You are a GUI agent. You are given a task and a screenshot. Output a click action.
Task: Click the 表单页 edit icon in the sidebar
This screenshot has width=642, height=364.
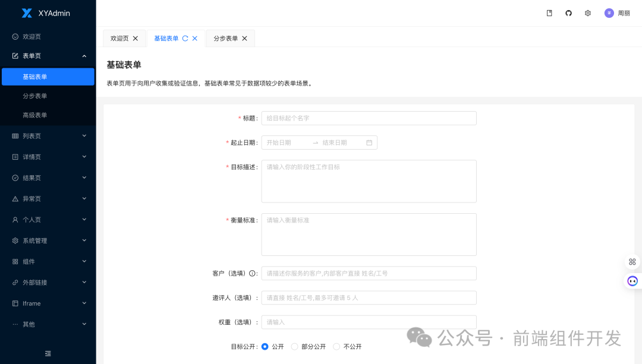14,56
